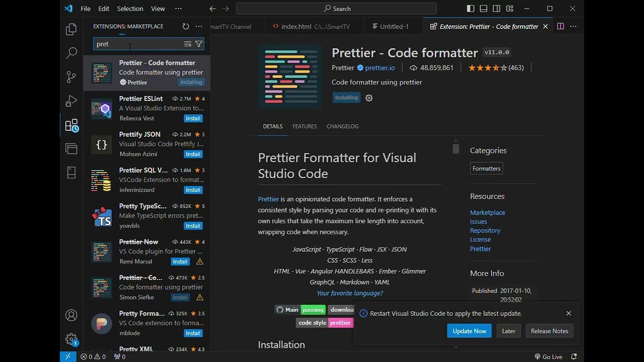Open the Extensions view icon
644x362 pixels.
[71, 125]
